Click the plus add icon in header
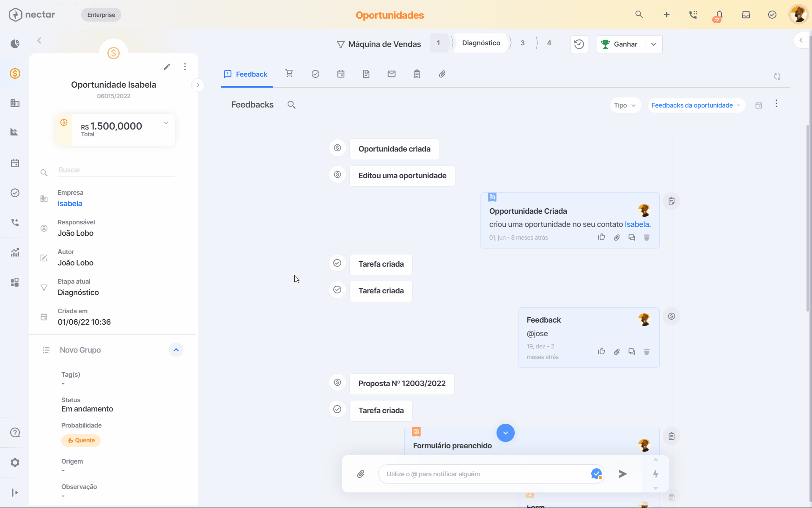The image size is (812, 508). (667, 15)
